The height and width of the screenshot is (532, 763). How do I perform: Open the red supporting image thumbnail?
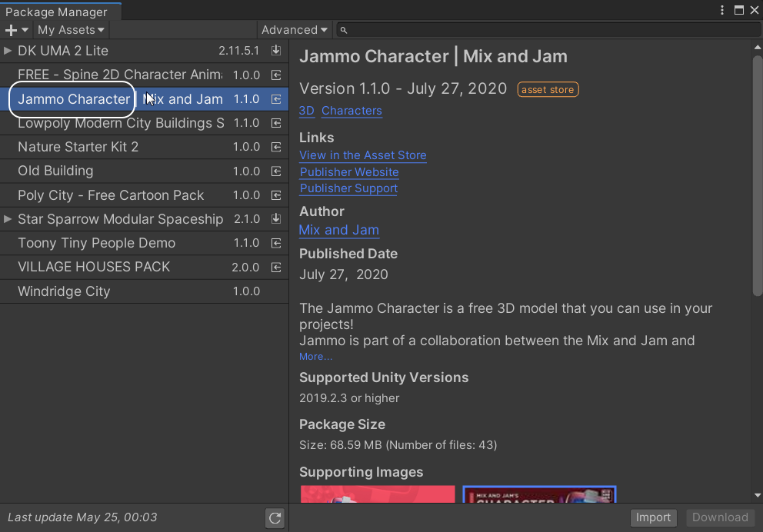[x=378, y=494]
